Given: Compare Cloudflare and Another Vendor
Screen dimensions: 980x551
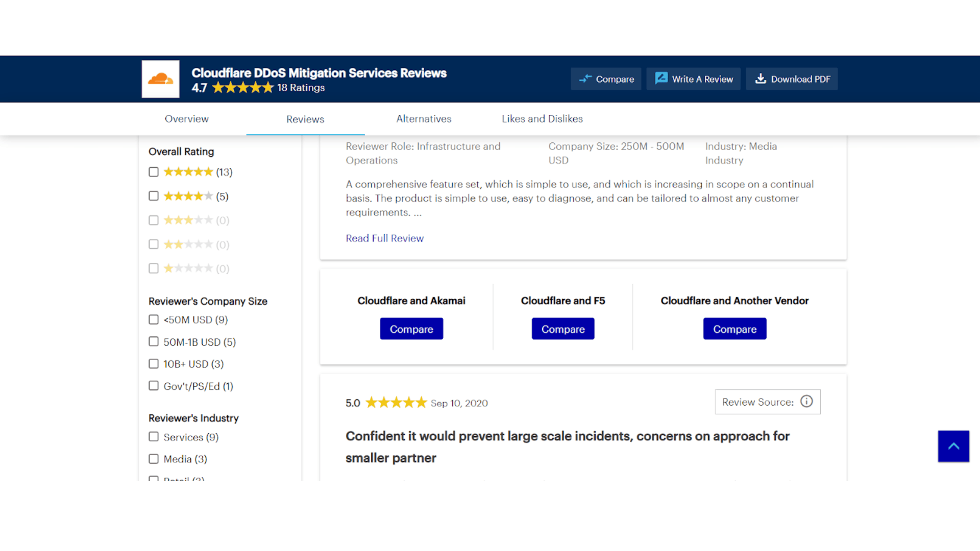Looking at the screenshot, I should (x=734, y=329).
